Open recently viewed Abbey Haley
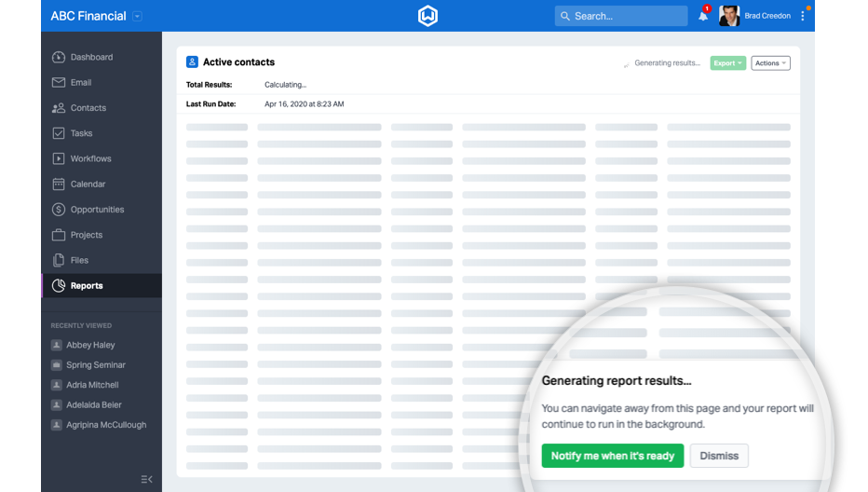868x492 pixels. coord(90,345)
